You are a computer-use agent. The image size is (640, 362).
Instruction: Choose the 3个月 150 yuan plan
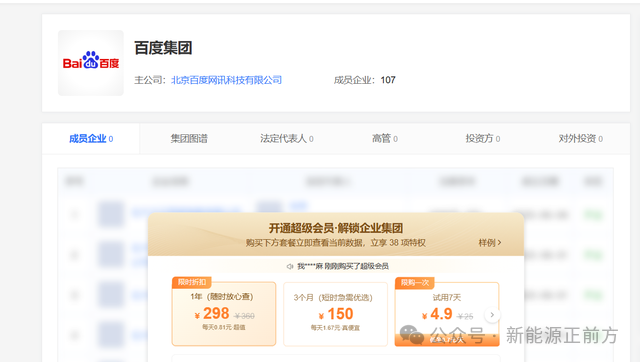click(x=335, y=313)
